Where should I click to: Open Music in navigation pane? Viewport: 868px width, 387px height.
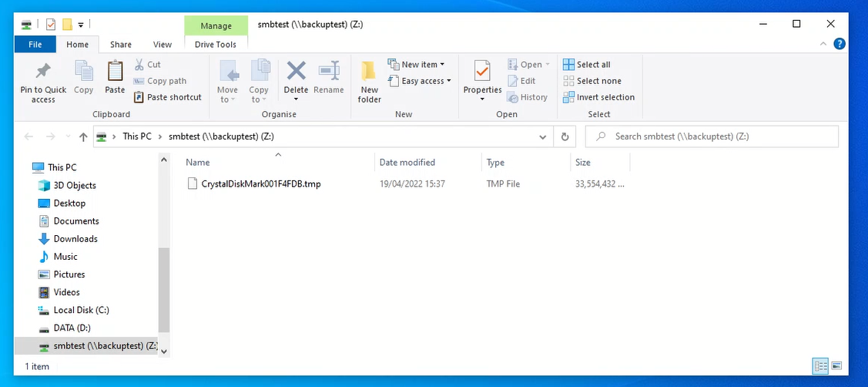[65, 256]
